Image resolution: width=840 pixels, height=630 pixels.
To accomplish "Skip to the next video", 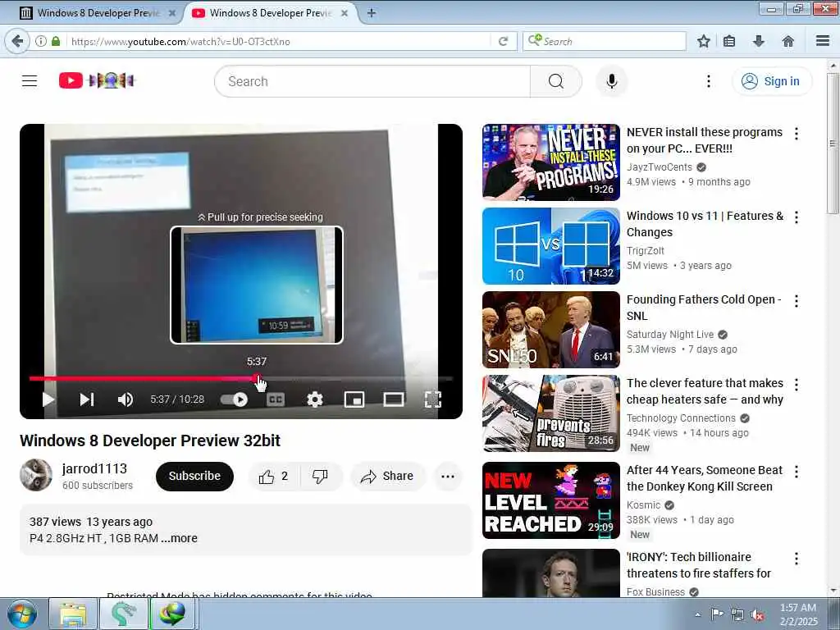I will (86, 399).
